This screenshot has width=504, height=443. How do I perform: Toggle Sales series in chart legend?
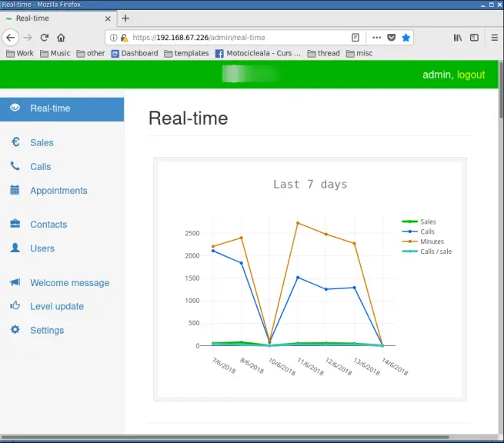coord(427,221)
